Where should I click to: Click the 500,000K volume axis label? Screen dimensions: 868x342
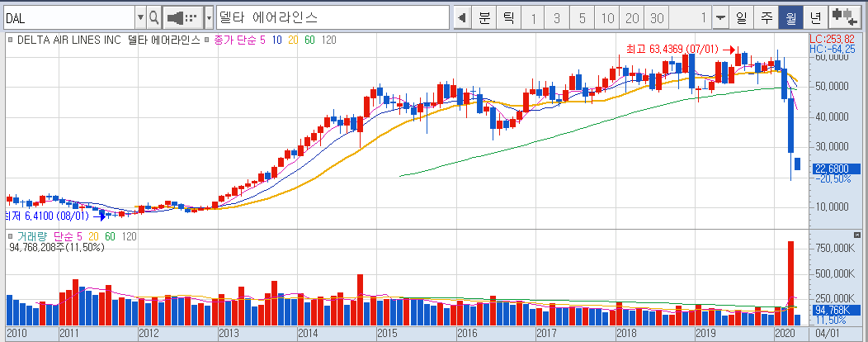tap(833, 273)
